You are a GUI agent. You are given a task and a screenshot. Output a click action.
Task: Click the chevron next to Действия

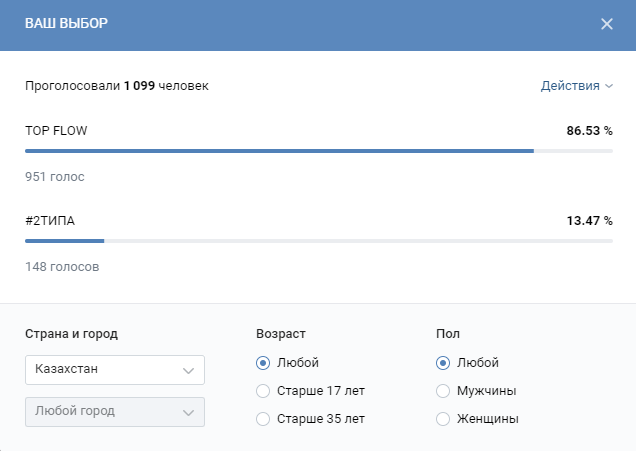tap(609, 87)
